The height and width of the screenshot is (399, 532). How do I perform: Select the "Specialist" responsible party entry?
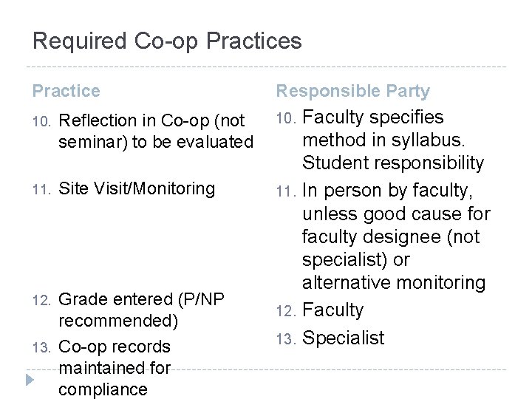[x=343, y=338]
